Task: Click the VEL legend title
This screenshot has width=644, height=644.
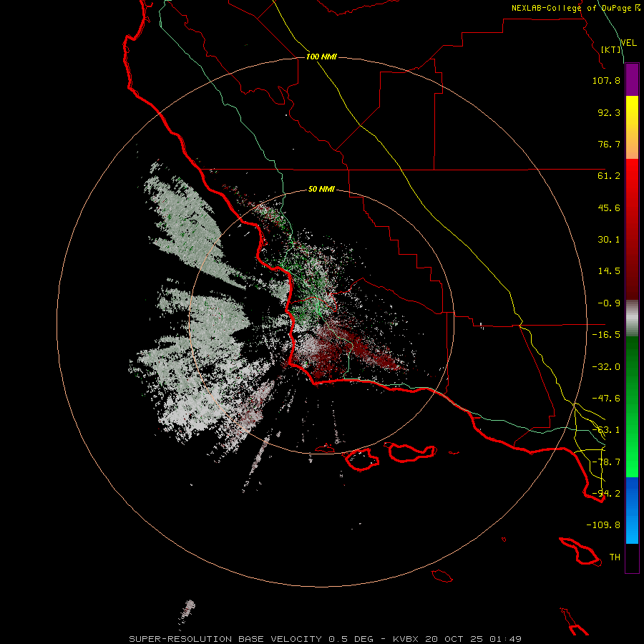Action: [628, 43]
